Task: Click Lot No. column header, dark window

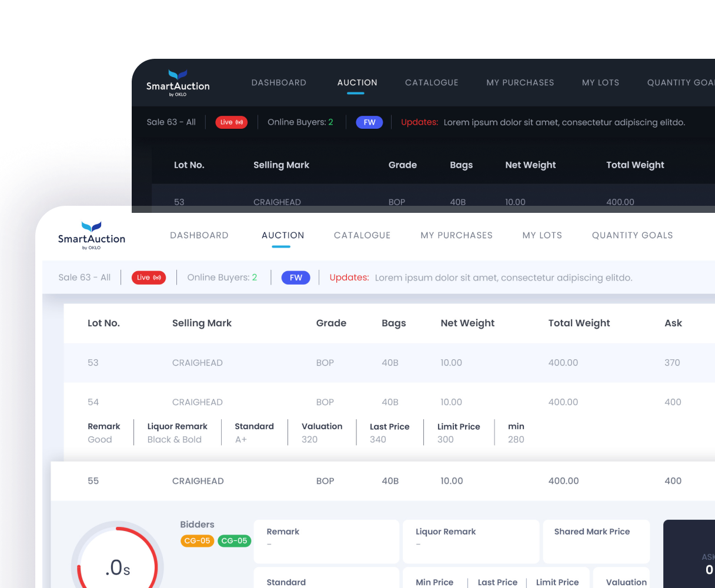Action: pos(189,165)
